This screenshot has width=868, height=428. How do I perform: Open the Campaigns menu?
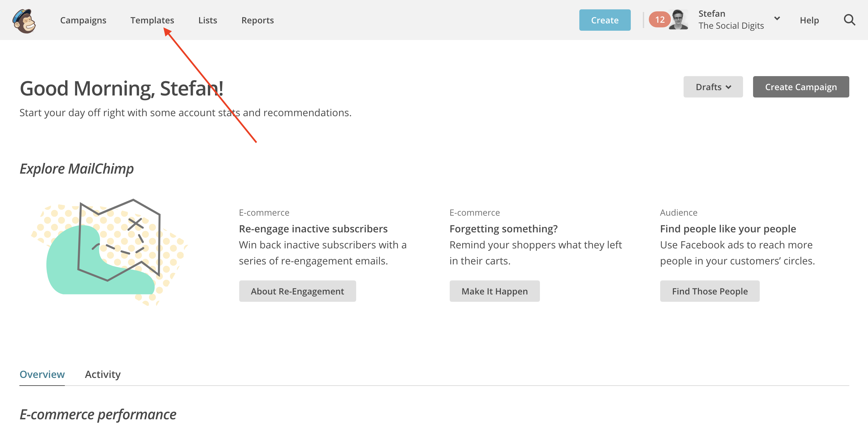(x=83, y=20)
